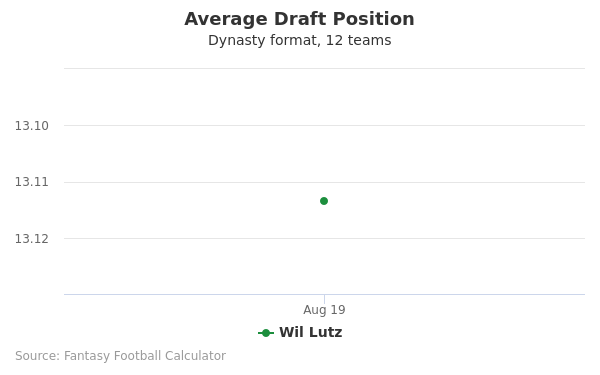Click the gridline at the 13.11 level
The width and height of the screenshot is (600, 375).
[x=324, y=182]
